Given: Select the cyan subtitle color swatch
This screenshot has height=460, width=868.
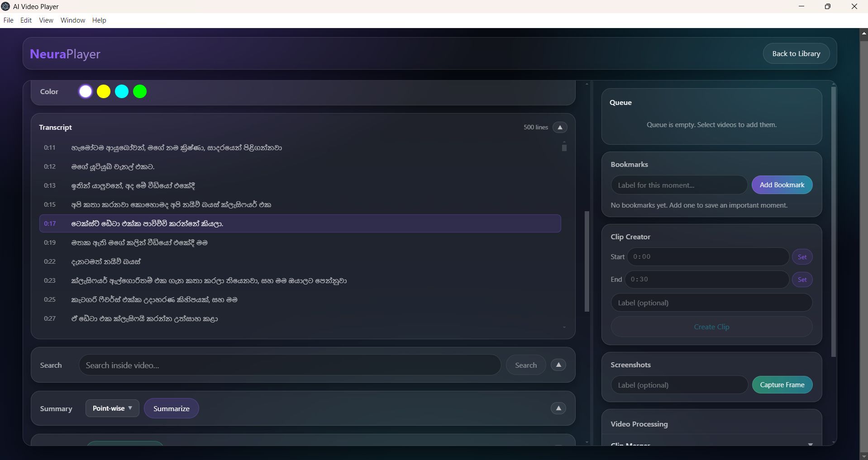Looking at the screenshot, I should [122, 91].
